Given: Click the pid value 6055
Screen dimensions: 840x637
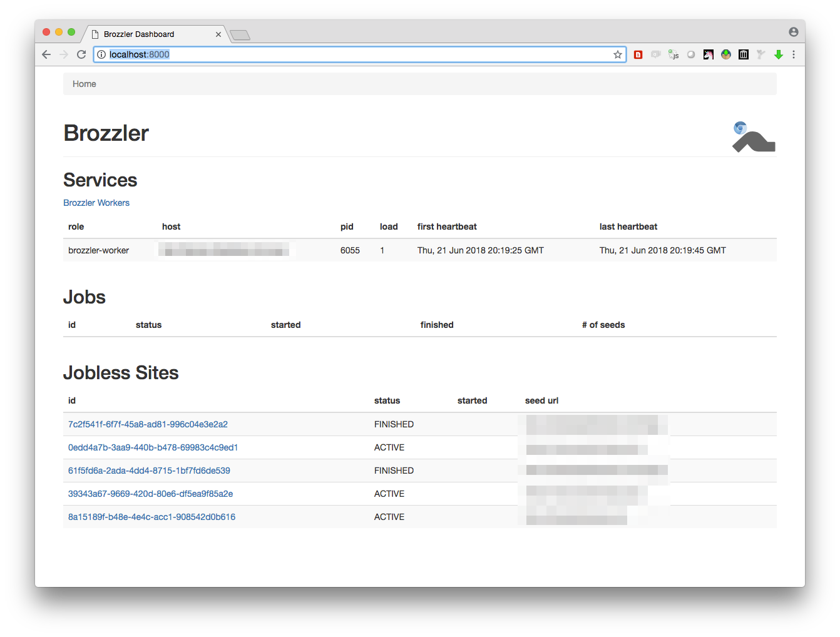Looking at the screenshot, I should tap(350, 250).
